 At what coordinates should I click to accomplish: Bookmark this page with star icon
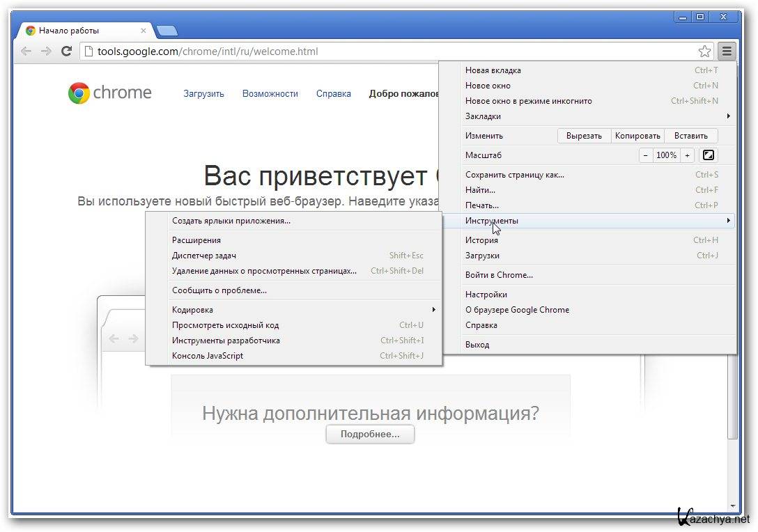click(704, 51)
